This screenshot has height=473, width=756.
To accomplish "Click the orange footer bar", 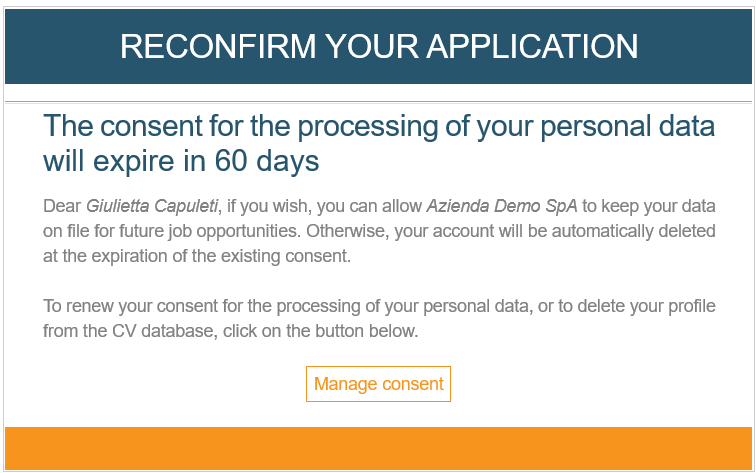I will (378, 448).
